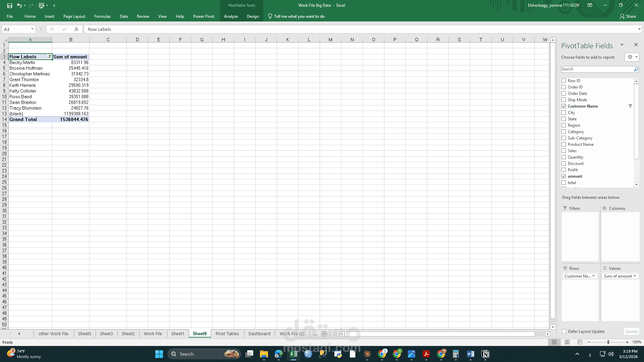Open the Analyze ribbon tab

[231, 16]
